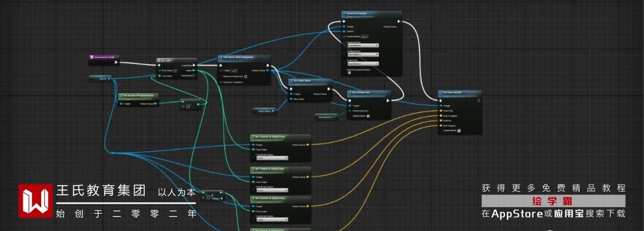Click Return Value pin of Add Spline Mesh Component
Screen dimensions: 644x231
click(x=268, y=70)
